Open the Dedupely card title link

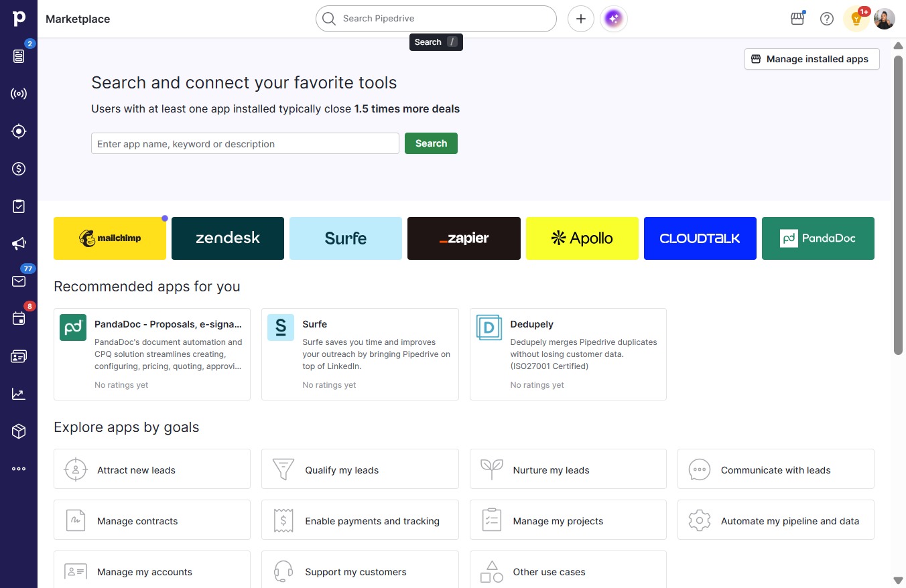click(532, 324)
